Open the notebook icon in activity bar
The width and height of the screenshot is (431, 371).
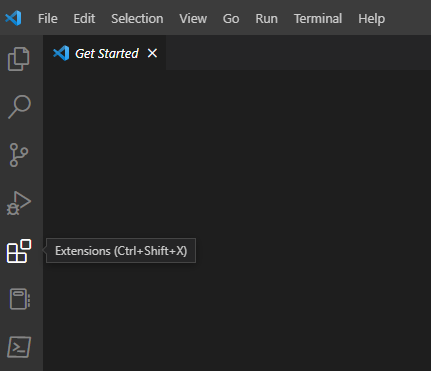[x=20, y=299]
